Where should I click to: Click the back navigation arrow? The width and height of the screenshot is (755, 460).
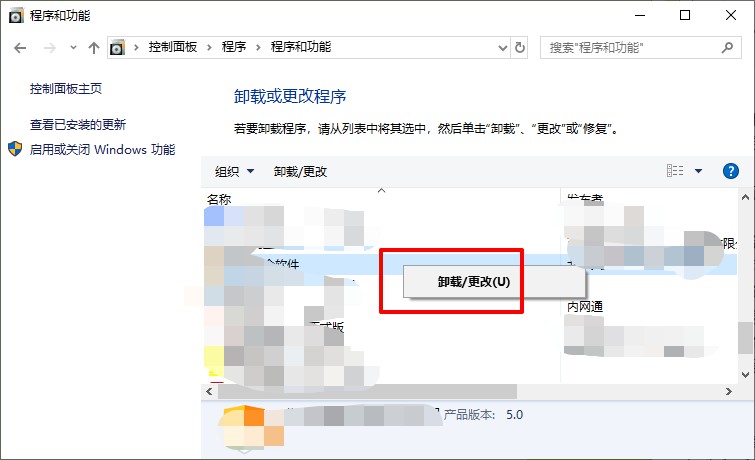click(x=20, y=48)
